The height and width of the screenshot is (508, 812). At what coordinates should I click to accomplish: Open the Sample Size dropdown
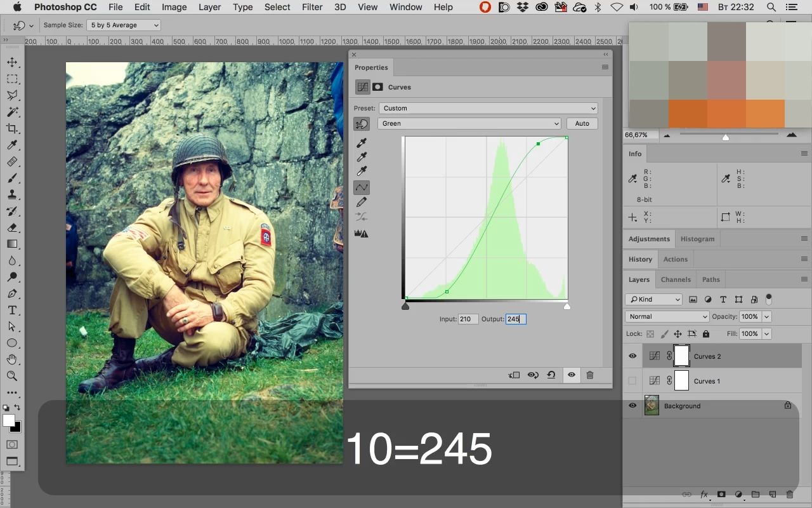124,25
